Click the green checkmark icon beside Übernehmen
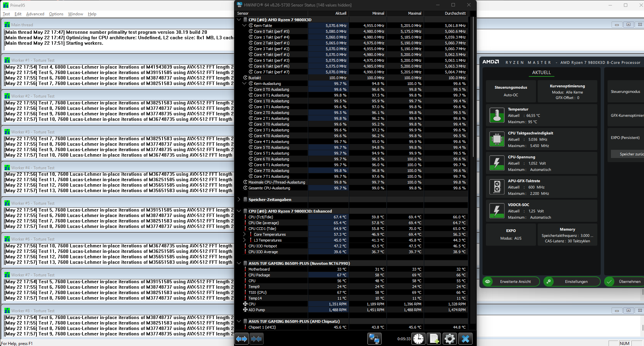Viewport: 644px width, 346px height. tap(609, 282)
